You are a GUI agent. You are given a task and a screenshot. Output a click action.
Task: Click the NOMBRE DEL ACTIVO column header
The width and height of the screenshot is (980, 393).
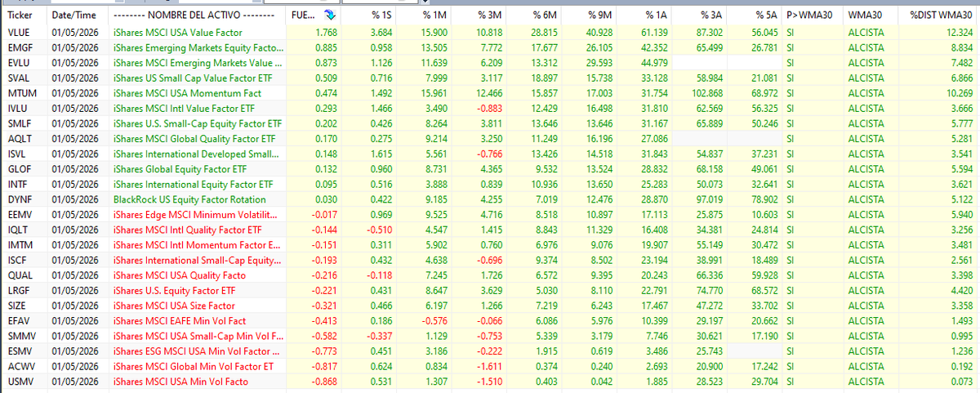[x=198, y=16]
